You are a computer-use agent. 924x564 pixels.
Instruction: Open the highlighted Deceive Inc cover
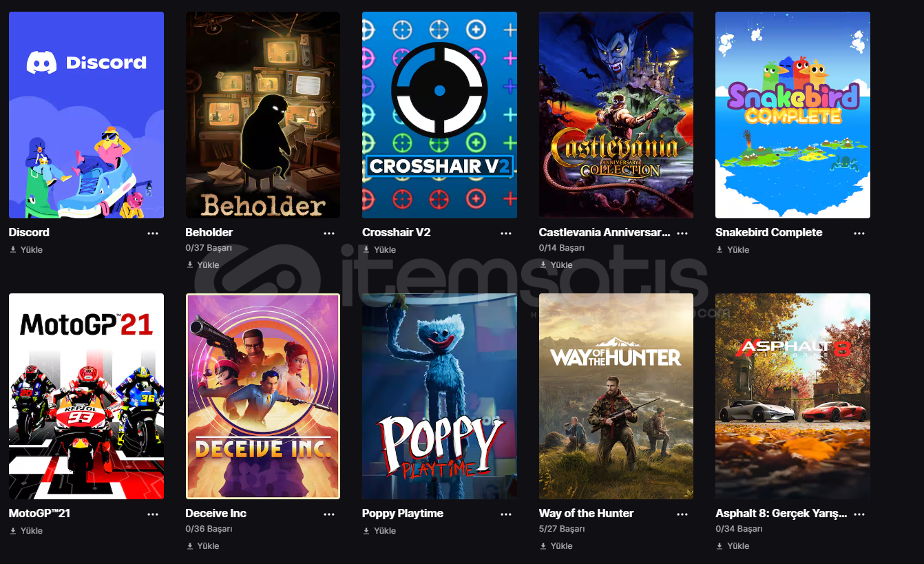(x=263, y=396)
